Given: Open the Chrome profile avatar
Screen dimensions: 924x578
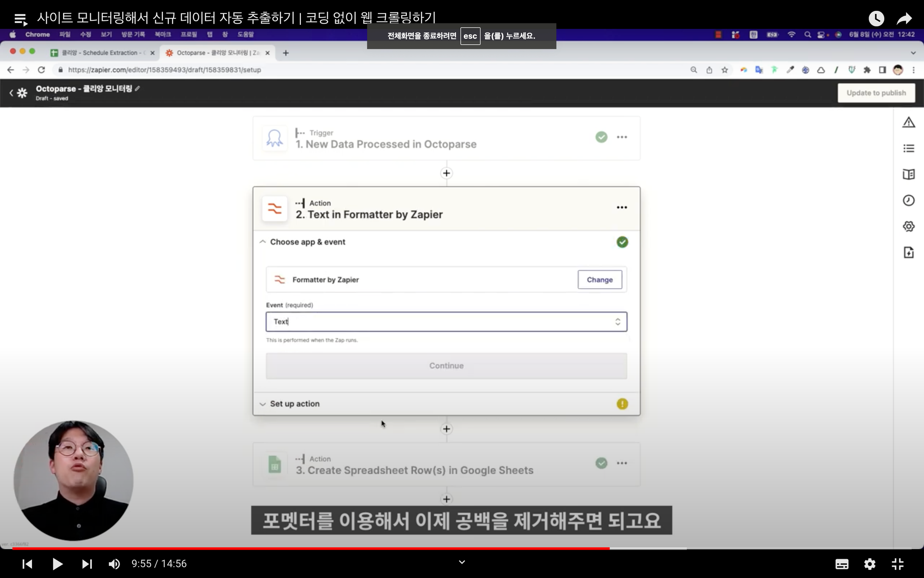Looking at the screenshot, I should click(x=898, y=70).
